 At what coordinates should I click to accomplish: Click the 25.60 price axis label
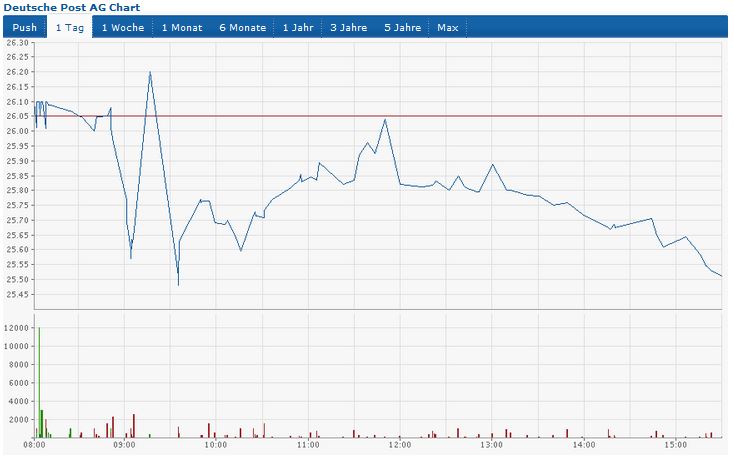click(x=17, y=250)
